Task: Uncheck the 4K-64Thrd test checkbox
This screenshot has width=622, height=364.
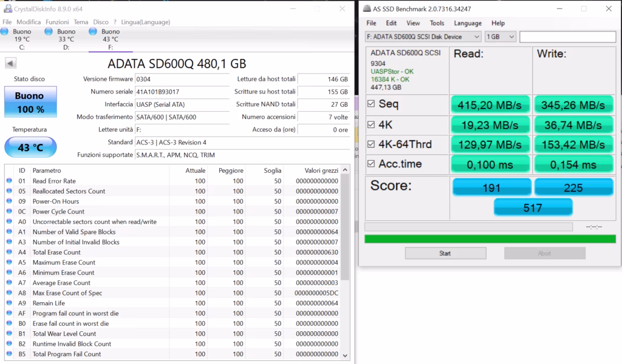Action: click(371, 144)
